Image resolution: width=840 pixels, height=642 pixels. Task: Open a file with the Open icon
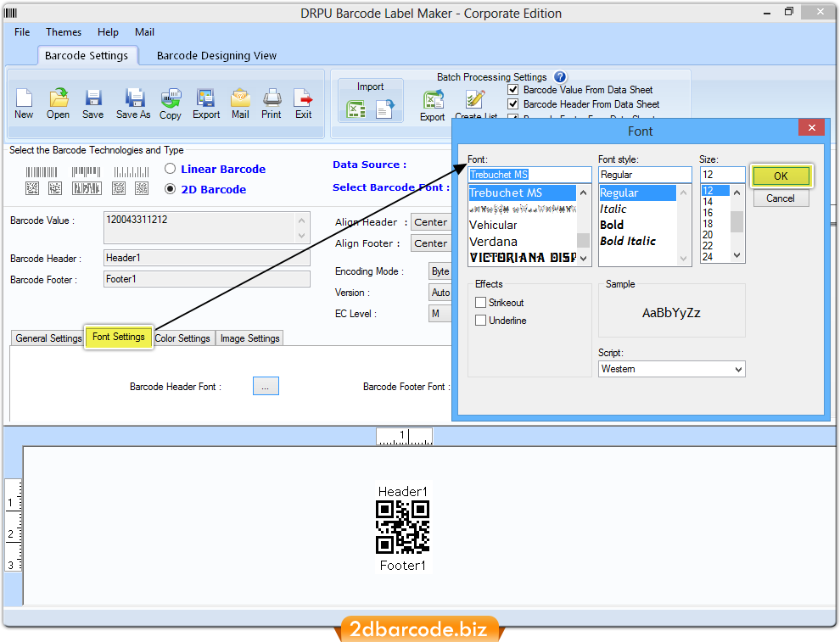coord(58,103)
